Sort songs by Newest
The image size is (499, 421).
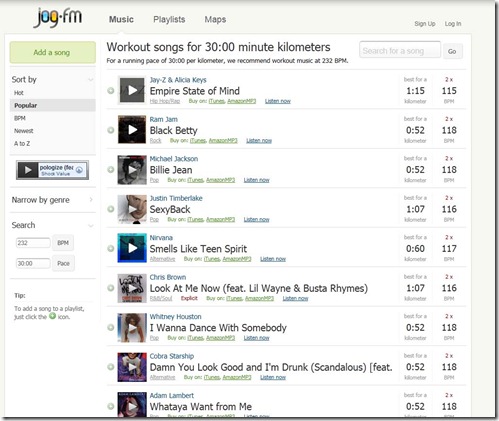(x=23, y=131)
